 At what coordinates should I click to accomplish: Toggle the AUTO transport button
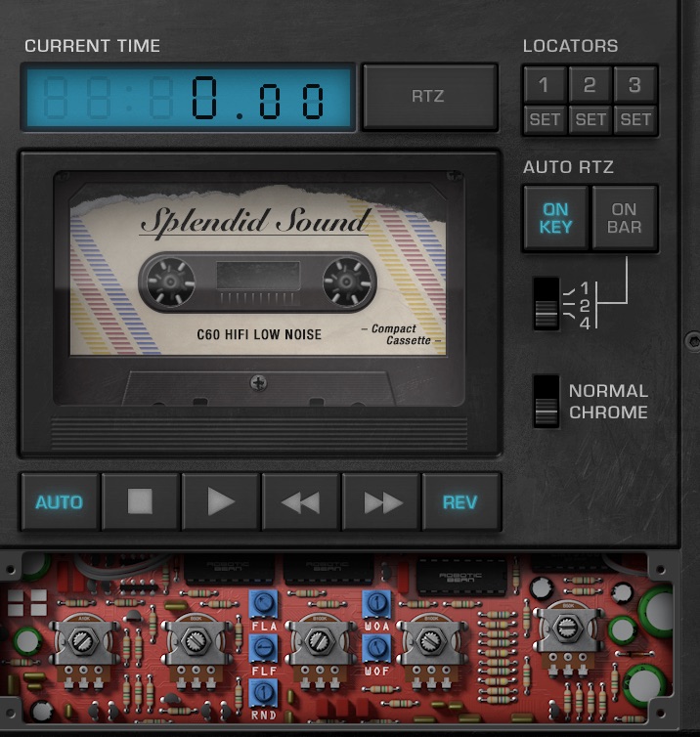[60, 502]
